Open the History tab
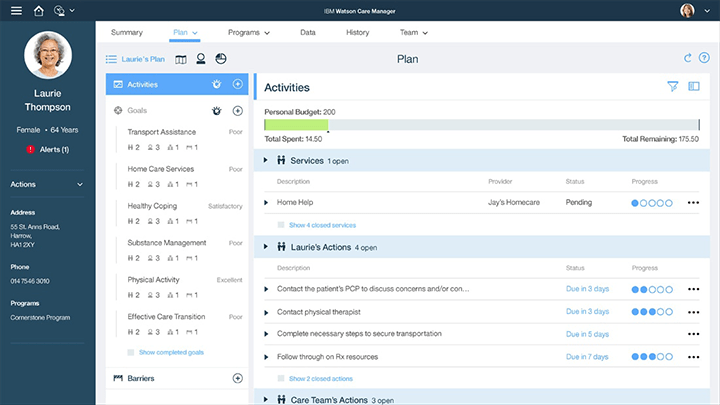This screenshot has width=720, height=405. tap(357, 32)
